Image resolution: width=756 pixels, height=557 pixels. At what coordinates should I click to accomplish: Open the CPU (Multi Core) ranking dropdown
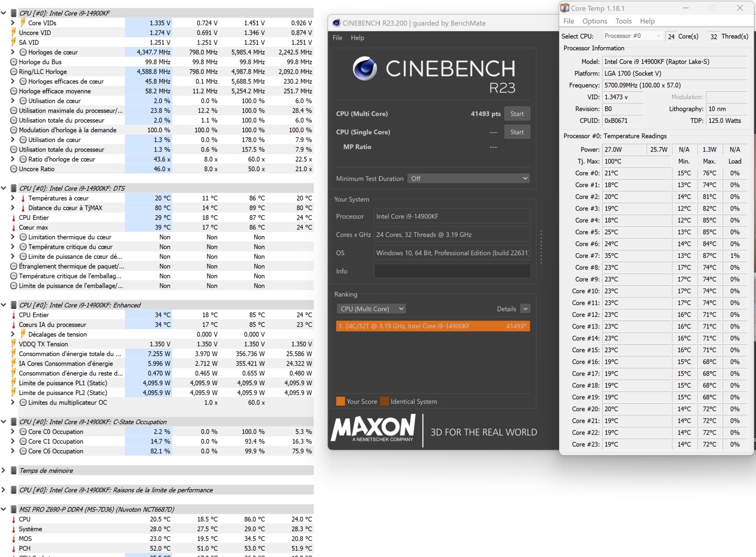[371, 308]
